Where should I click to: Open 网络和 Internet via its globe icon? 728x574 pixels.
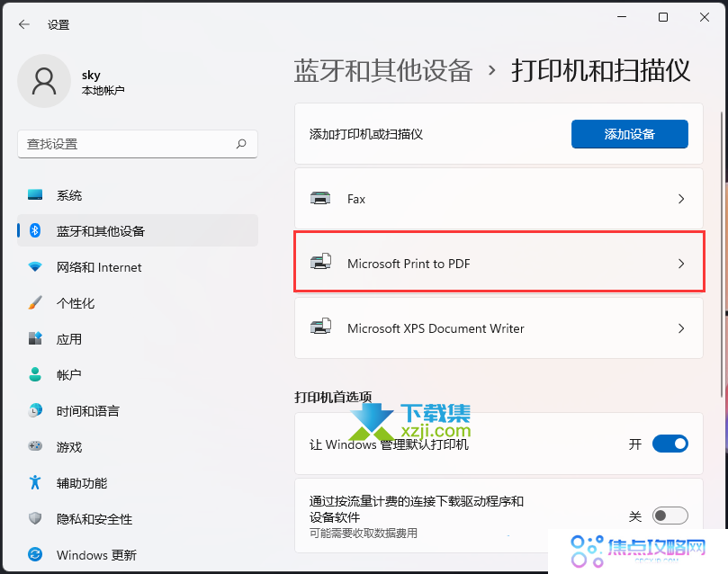pyautogui.click(x=34, y=267)
